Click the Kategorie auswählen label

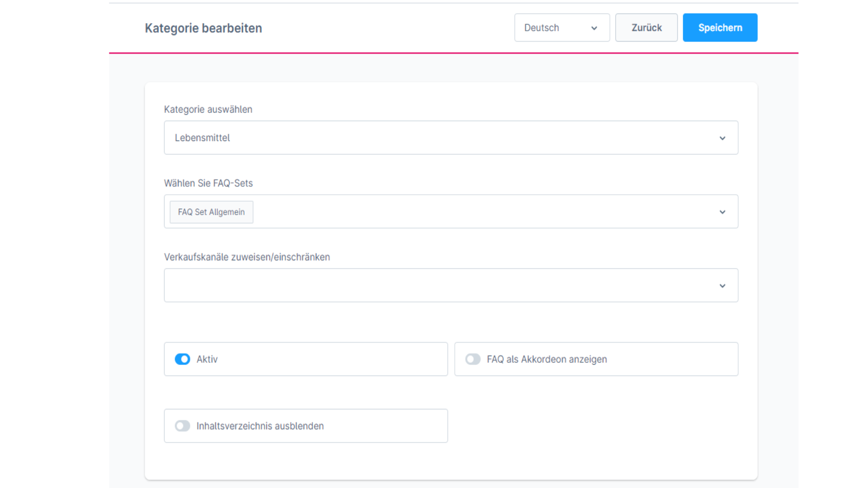208,109
